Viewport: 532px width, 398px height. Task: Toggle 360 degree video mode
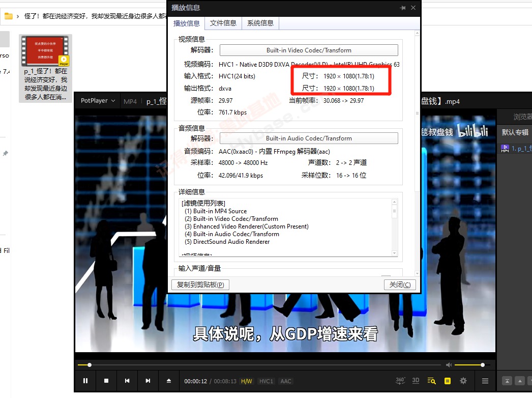pos(400,381)
